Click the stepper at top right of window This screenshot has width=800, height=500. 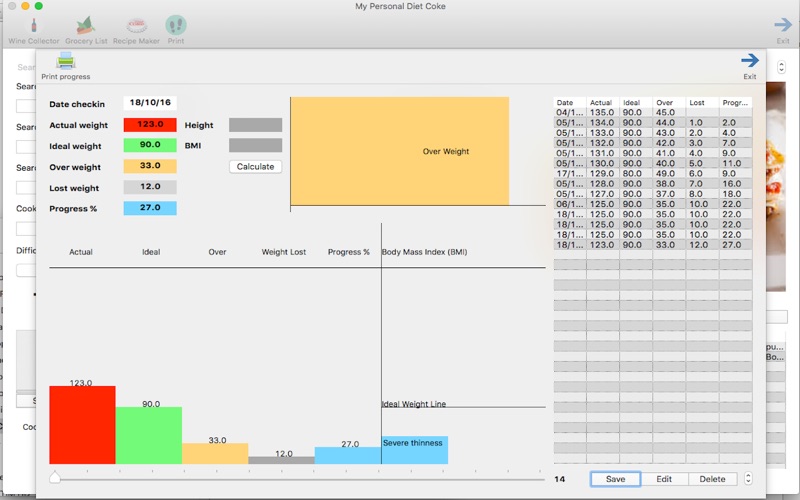pyautogui.click(x=781, y=67)
